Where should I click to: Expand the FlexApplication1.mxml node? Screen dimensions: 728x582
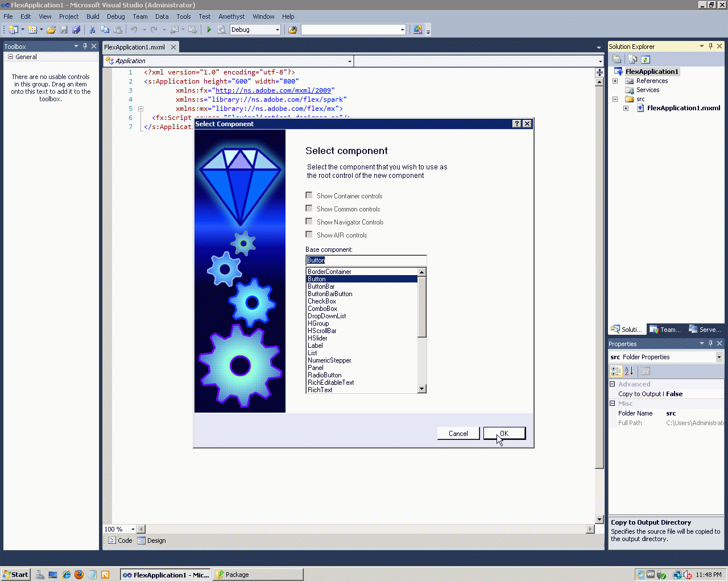click(x=626, y=108)
